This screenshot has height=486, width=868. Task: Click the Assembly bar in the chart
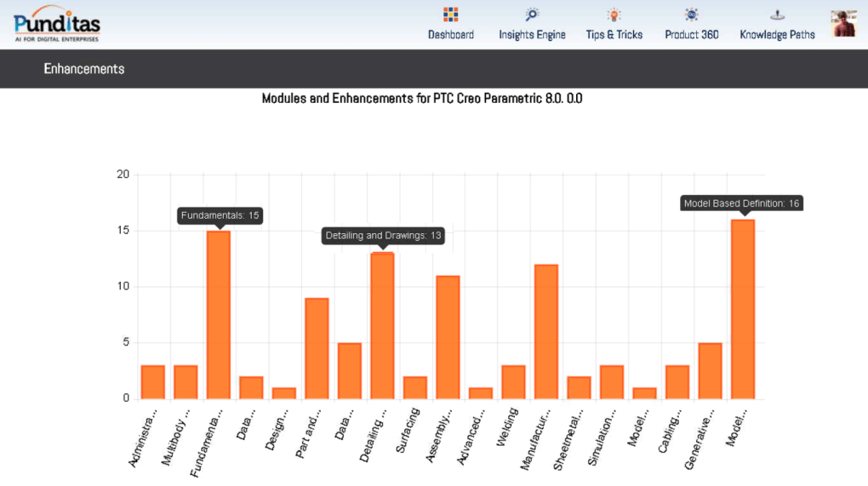point(448,337)
